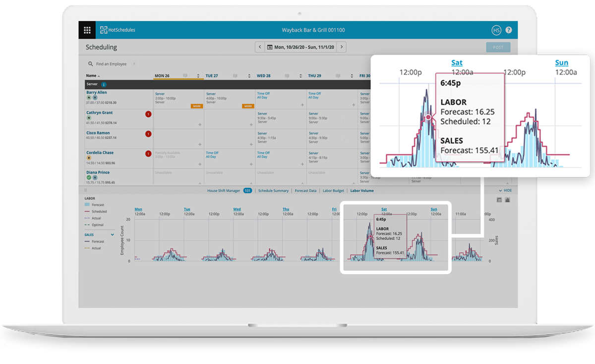
Task: Open the Labor Budget tab
Action: (x=333, y=190)
